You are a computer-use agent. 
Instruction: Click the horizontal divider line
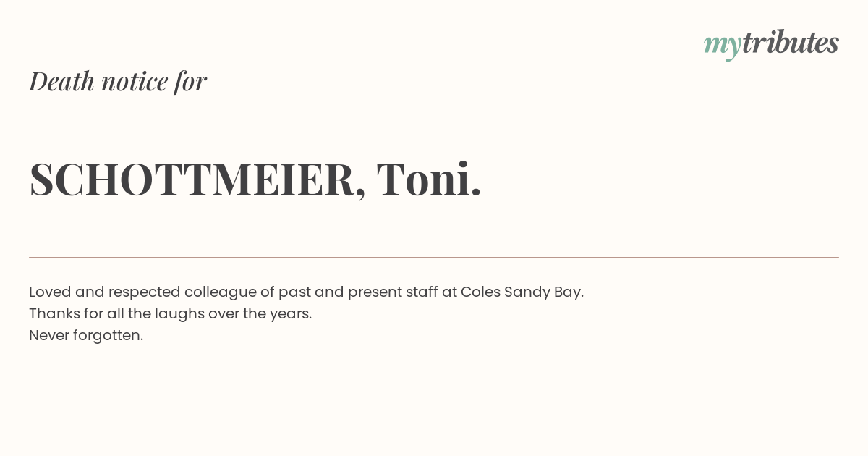coord(434,257)
